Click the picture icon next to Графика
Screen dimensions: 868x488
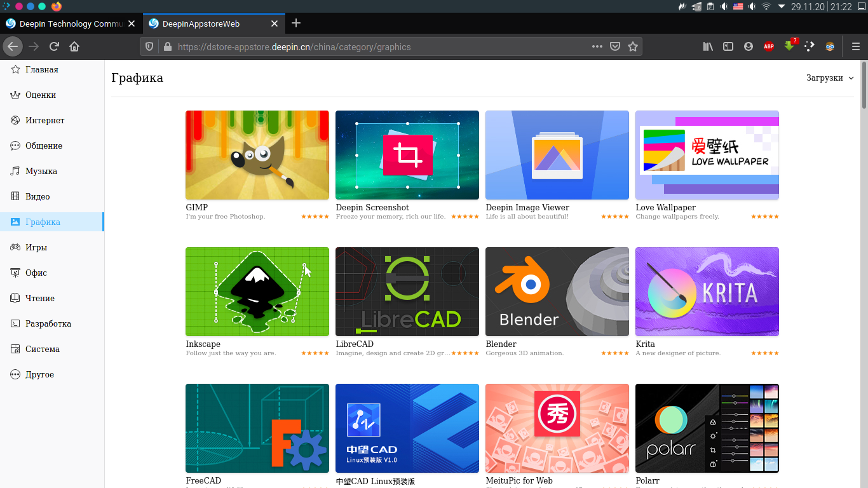pyautogui.click(x=15, y=222)
